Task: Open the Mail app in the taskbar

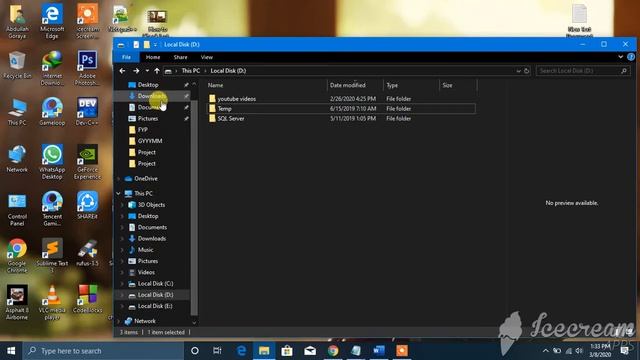Action: point(310,351)
